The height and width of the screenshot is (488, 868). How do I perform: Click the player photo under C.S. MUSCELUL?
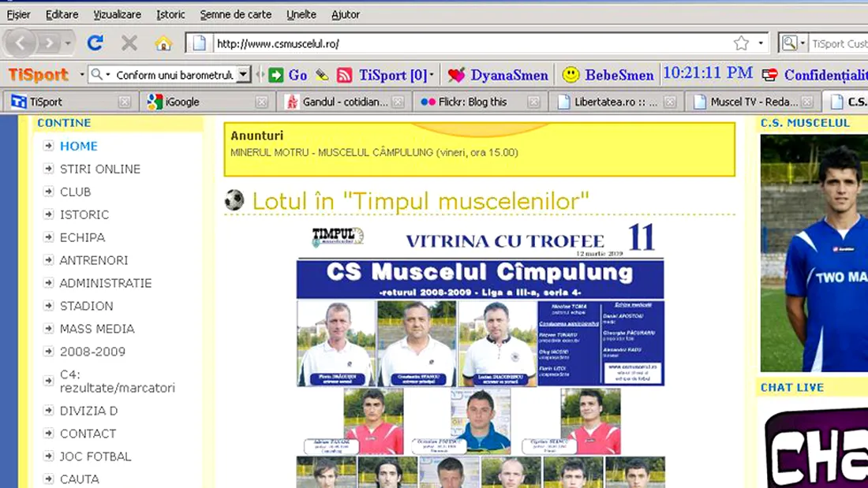pyautogui.click(x=814, y=253)
